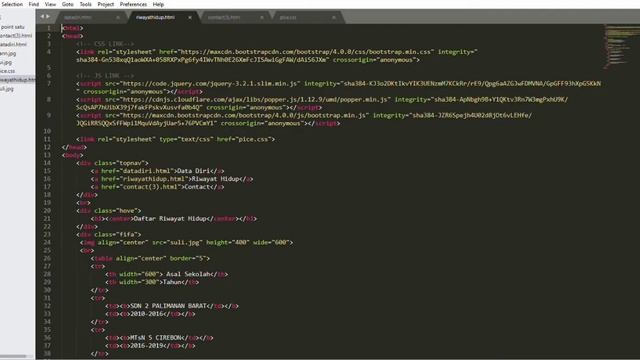
Task: Click the SDN 2 PALIMANAN BARAT line
Action: (x=172, y=306)
